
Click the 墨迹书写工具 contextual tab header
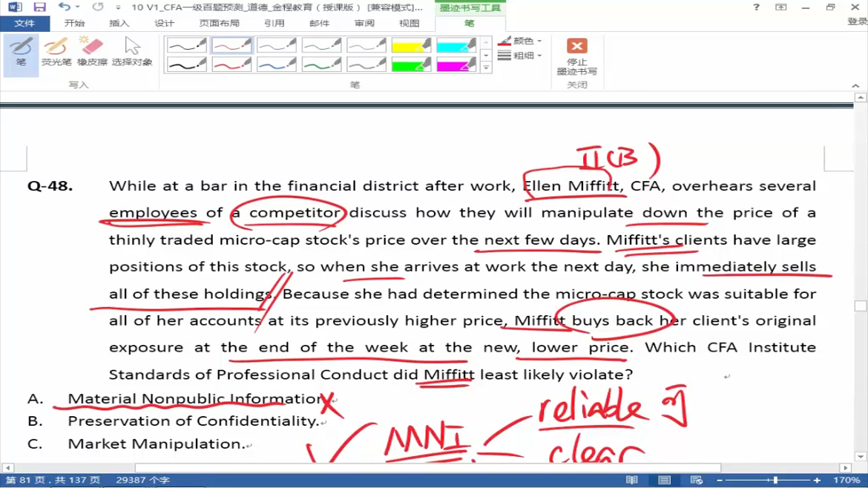[x=470, y=7]
